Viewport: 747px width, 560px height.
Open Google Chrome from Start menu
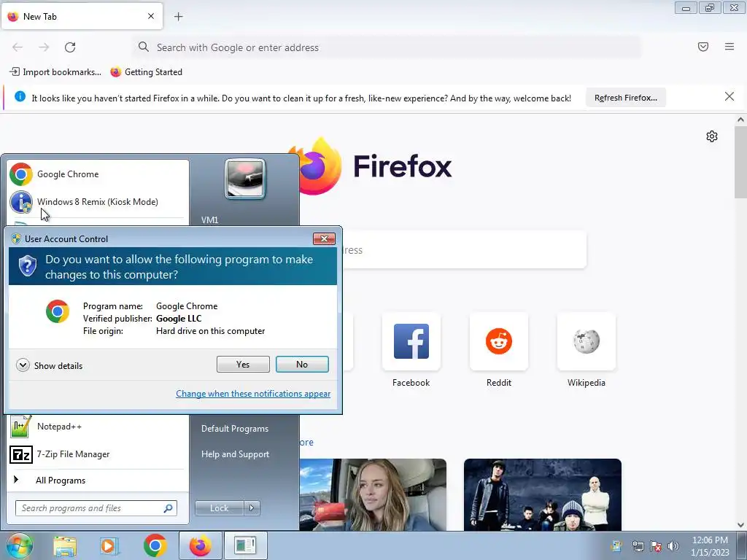point(98,174)
